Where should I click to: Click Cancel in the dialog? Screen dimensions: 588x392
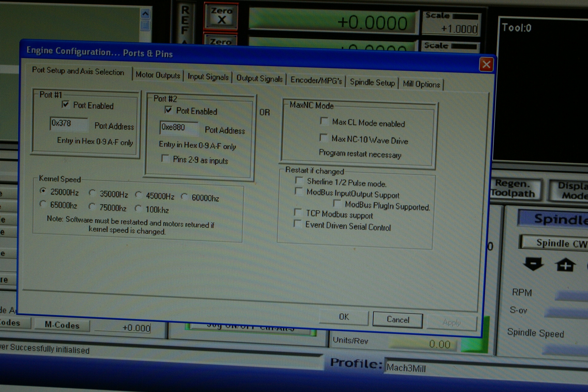click(x=398, y=320)
